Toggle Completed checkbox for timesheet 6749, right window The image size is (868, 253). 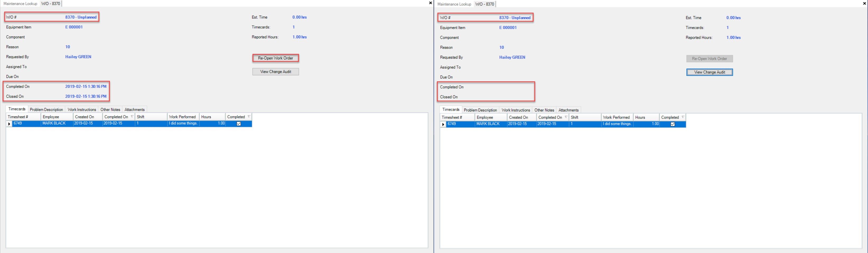coord(673,124)
